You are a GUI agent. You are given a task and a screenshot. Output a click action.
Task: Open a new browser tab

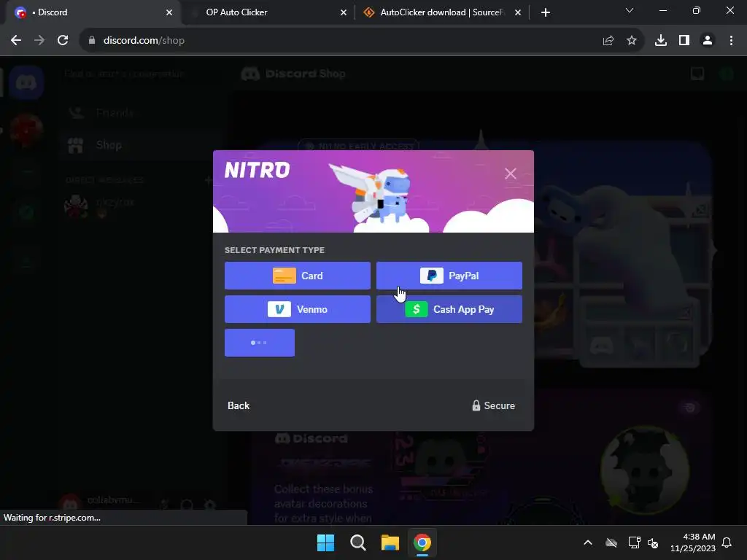pos(546,12)
